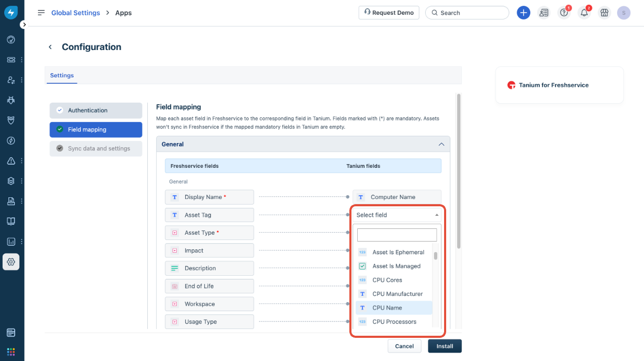This screenshot has width=644, height=361.
Task: Click the Usage Type Freshservice field
Action: pyautogui.click(x=209, y=322)
